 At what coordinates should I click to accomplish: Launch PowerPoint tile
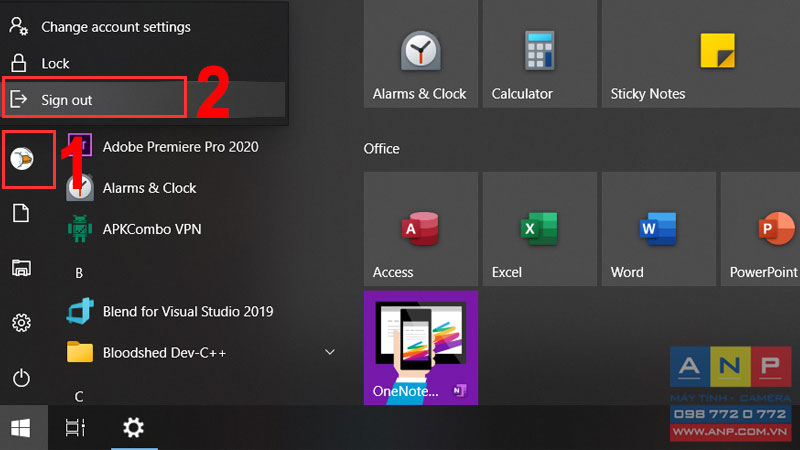[x=760, y=229]
